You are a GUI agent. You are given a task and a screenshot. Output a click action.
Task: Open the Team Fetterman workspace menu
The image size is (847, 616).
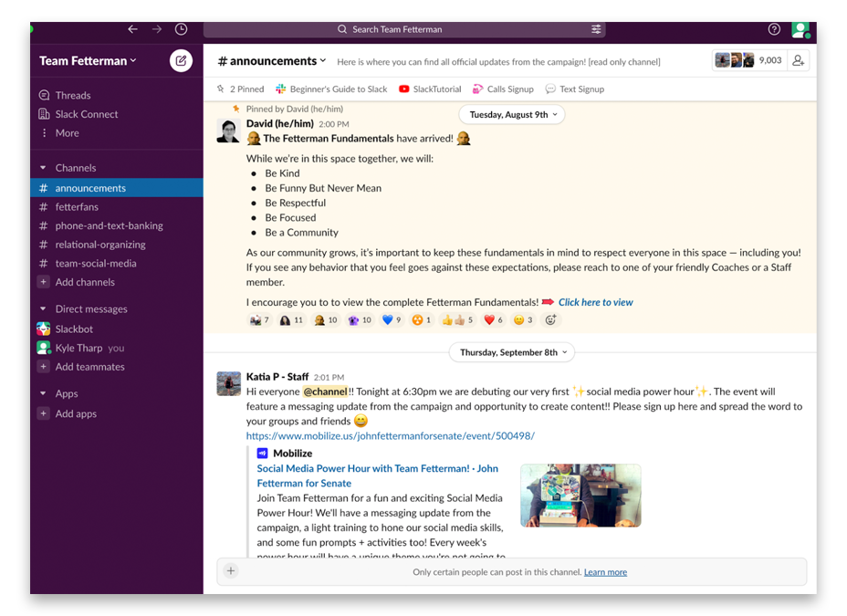[88, 60]
